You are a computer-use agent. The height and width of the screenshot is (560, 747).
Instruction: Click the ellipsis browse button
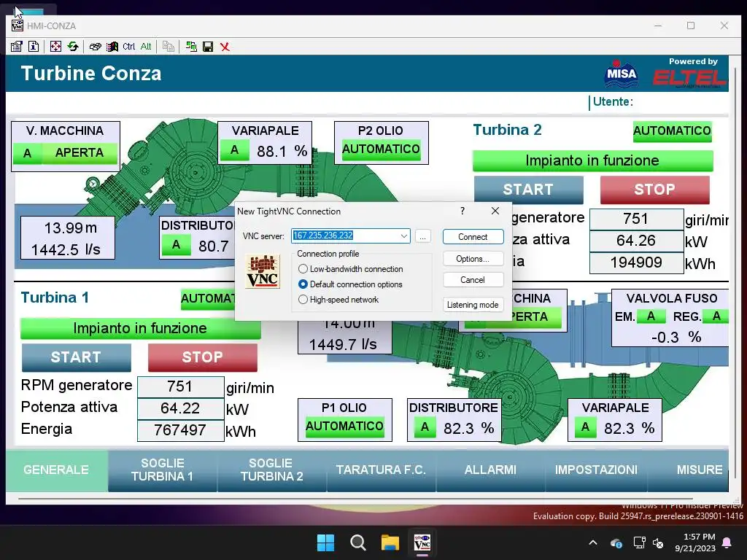pos(423,236)
